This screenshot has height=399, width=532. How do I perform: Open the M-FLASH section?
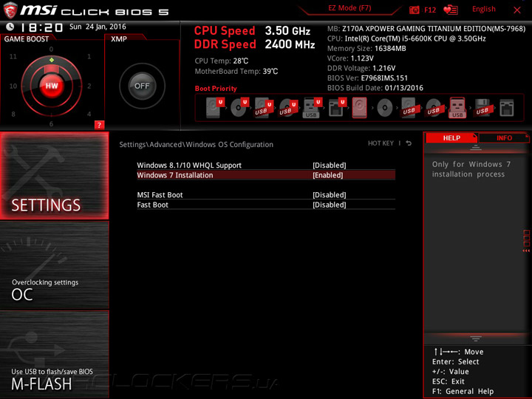coord(54,354)
